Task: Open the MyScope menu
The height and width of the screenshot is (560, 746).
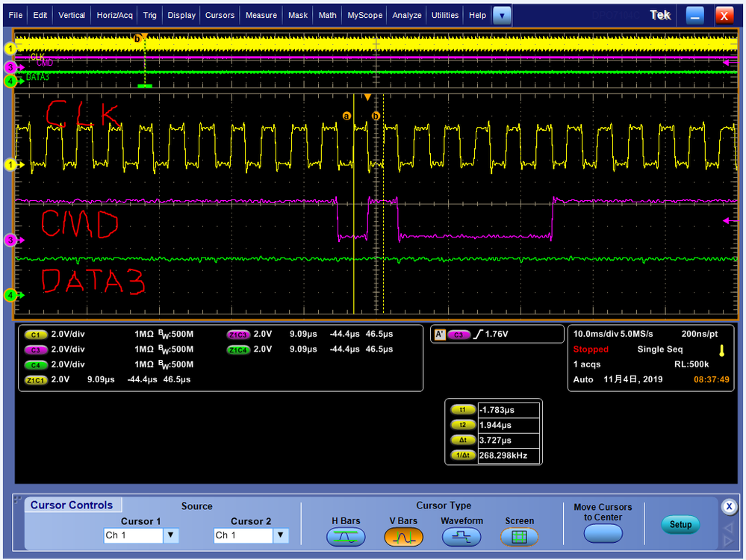Action: pos(364,15)
